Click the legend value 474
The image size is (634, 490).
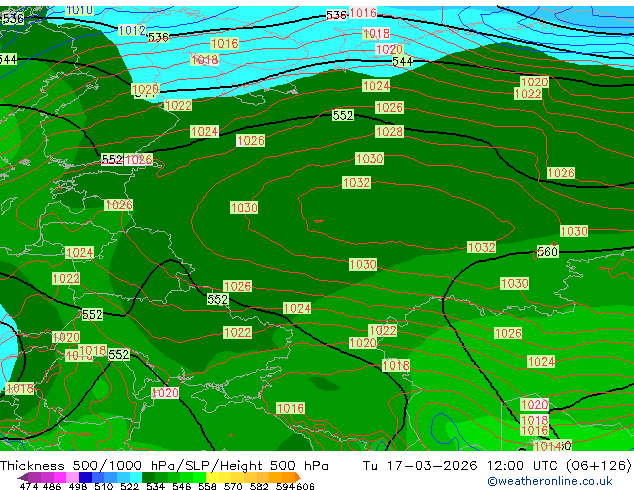pyautogui.click(x=29, y=486)
